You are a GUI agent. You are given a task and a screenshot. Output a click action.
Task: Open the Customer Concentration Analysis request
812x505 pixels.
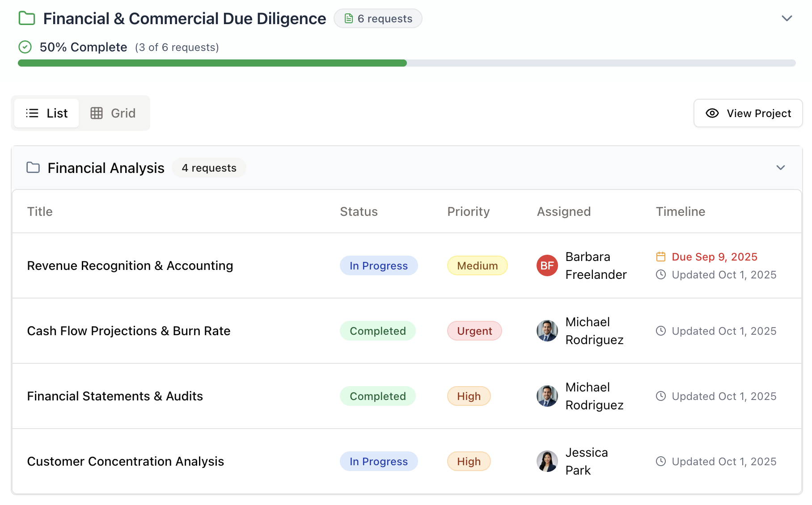(126, 461)
